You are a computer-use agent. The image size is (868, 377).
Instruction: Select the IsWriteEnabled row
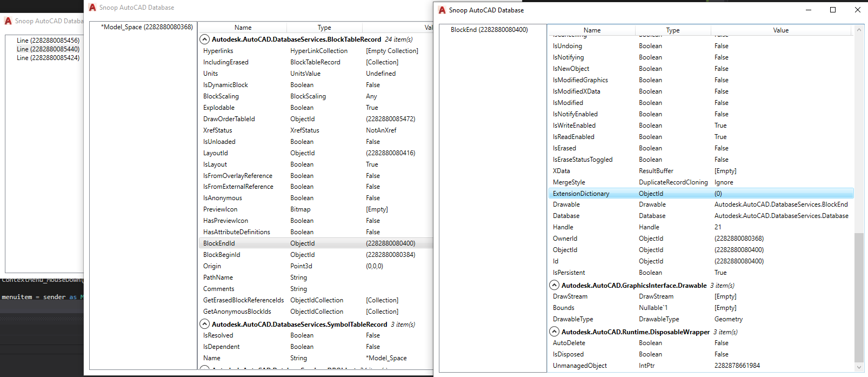tap(701, 125)
